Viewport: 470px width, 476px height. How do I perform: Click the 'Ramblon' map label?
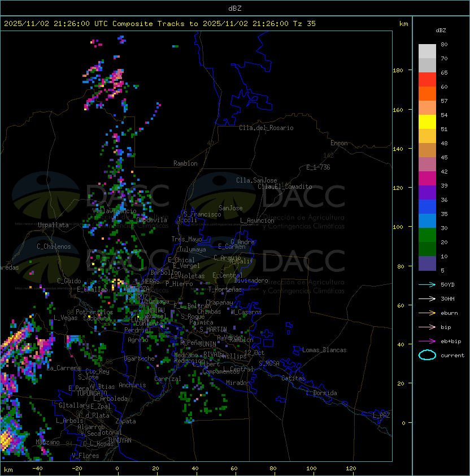(x=185, y=163)
